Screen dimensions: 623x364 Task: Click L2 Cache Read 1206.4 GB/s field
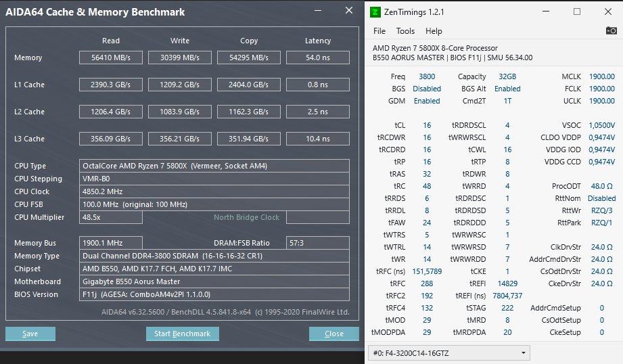(111, 112)
